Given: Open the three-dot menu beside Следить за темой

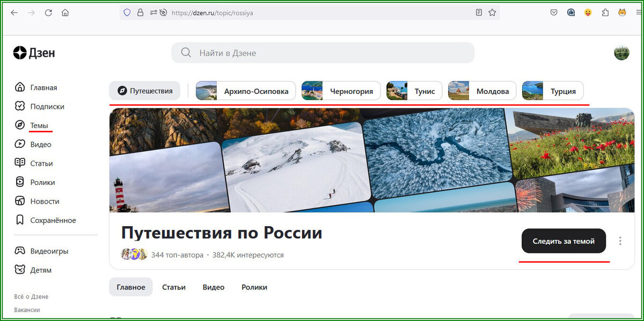Looking at the screenshot, I should tap(620, 241).
